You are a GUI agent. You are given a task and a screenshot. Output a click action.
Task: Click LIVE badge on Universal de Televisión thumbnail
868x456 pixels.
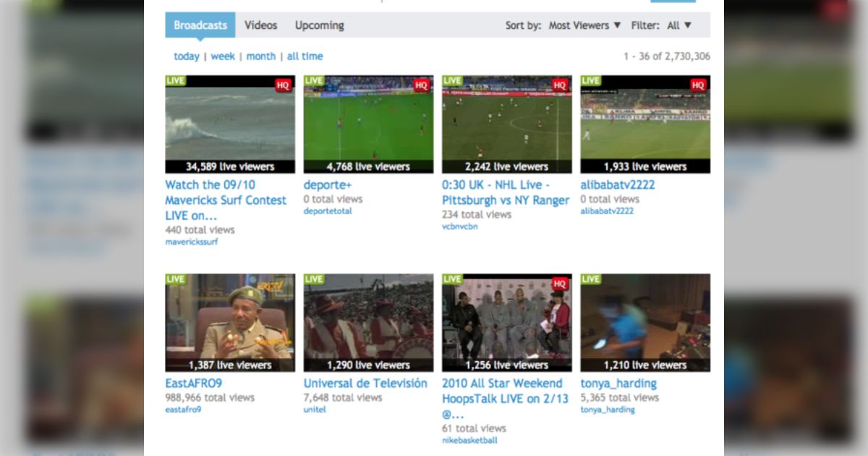point(314,279)
